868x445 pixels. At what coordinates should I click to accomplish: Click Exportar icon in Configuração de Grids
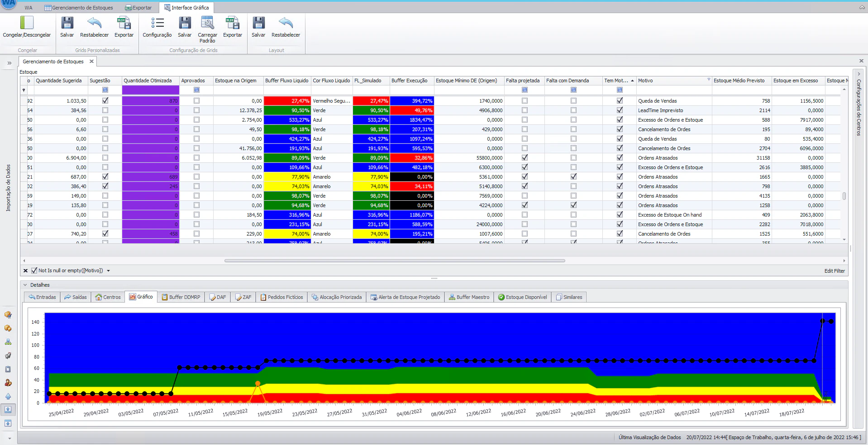(232, 24)
